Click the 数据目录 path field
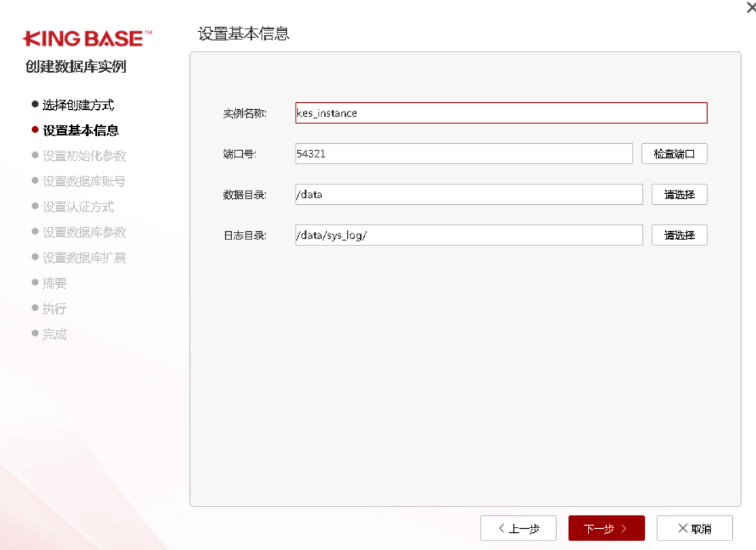This screenshot has height=550, width=756. tap(469, 195)
